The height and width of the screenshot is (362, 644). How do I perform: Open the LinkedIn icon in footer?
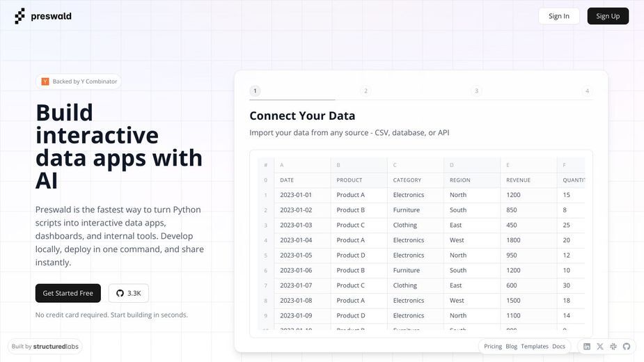tap(587, 347)
